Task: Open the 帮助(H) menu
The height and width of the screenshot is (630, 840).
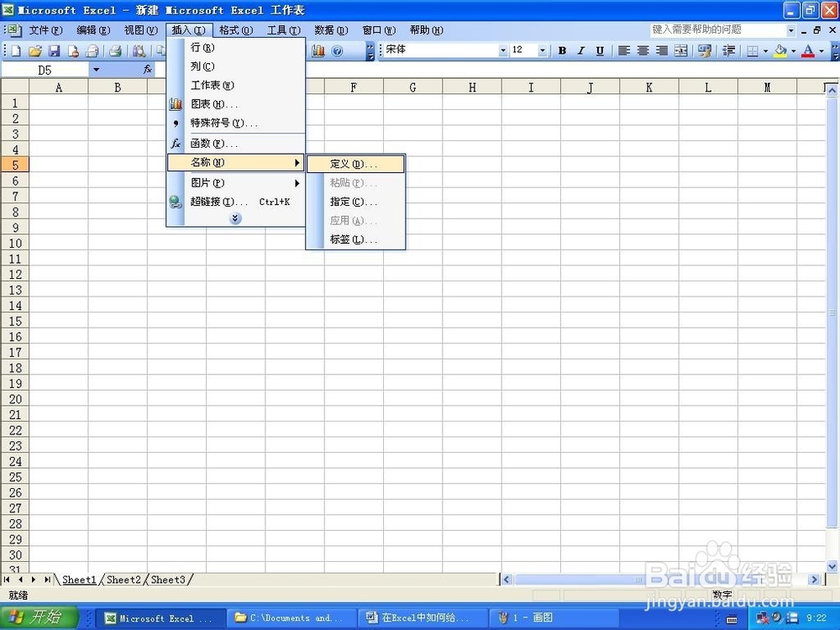Action: 427,30
